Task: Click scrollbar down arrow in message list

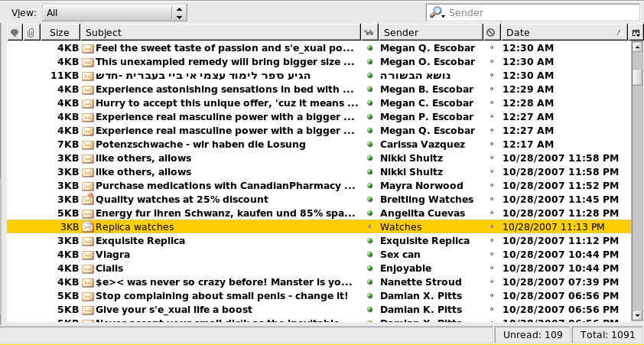Action: pos(636,314)
